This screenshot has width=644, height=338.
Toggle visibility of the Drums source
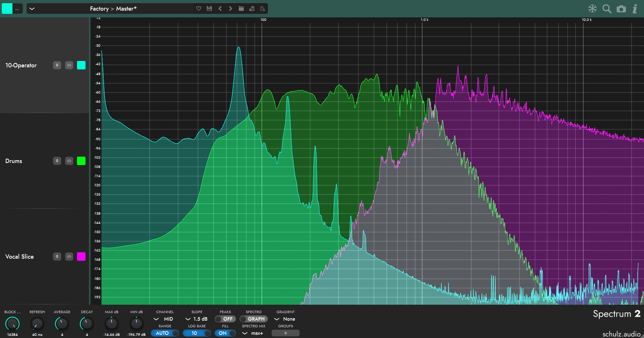click(69, 161)
